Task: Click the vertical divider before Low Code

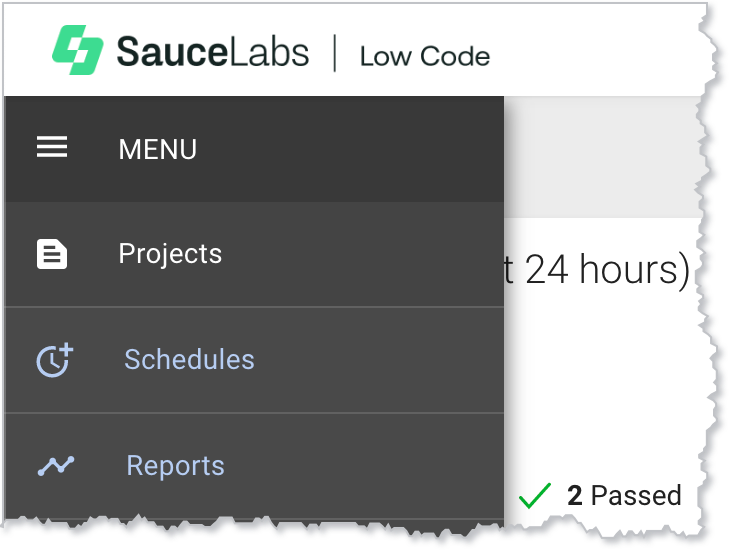Action: point(335,53)
